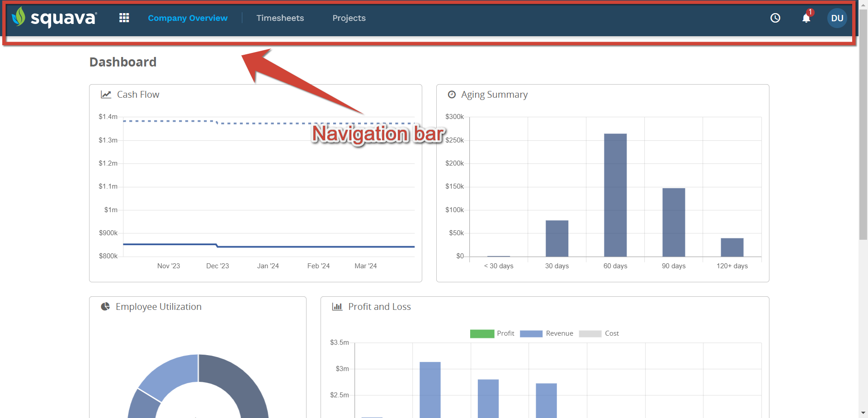
Task: Click the page vertical scrollbar thumb
Action: click(x=863, y=124)
